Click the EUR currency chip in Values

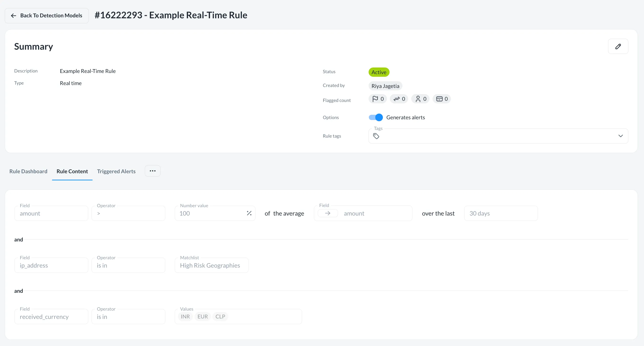[x=203, y=317]
